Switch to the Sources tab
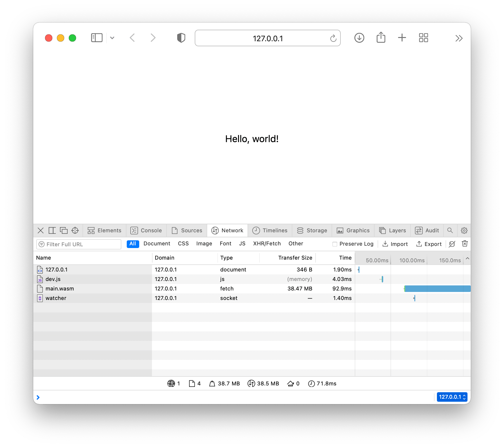 pos(187,231)
